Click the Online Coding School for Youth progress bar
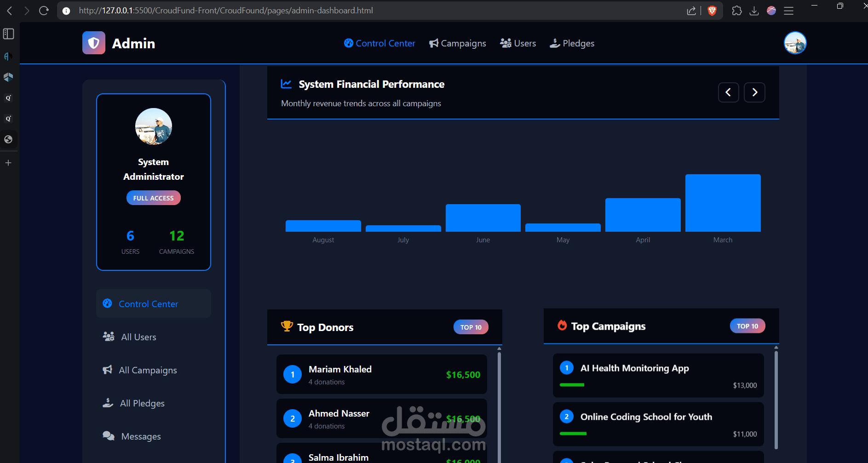The image size is (868, 463). pos(573,434)
